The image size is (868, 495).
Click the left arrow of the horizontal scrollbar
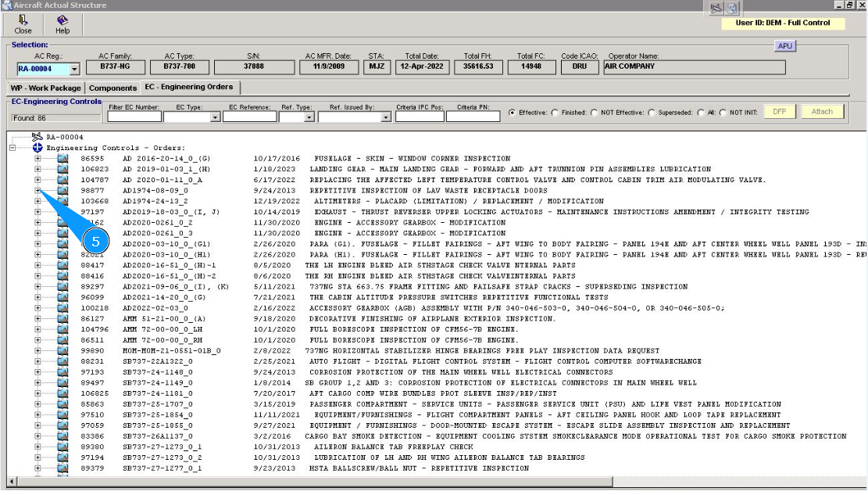point(13,481)
